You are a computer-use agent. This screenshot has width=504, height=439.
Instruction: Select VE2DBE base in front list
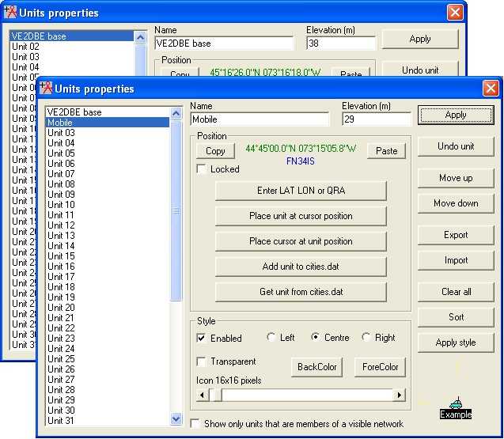(74, 112)
